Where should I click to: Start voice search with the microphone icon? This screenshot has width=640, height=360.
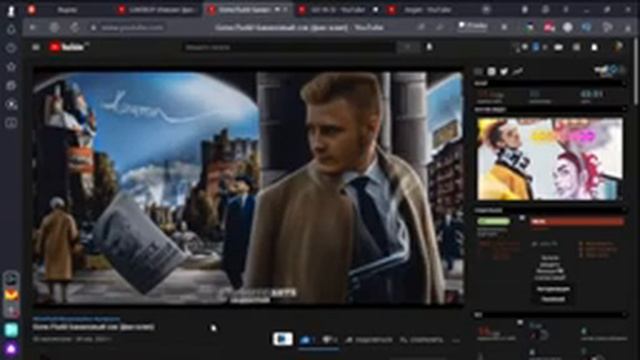click(429, 47)
